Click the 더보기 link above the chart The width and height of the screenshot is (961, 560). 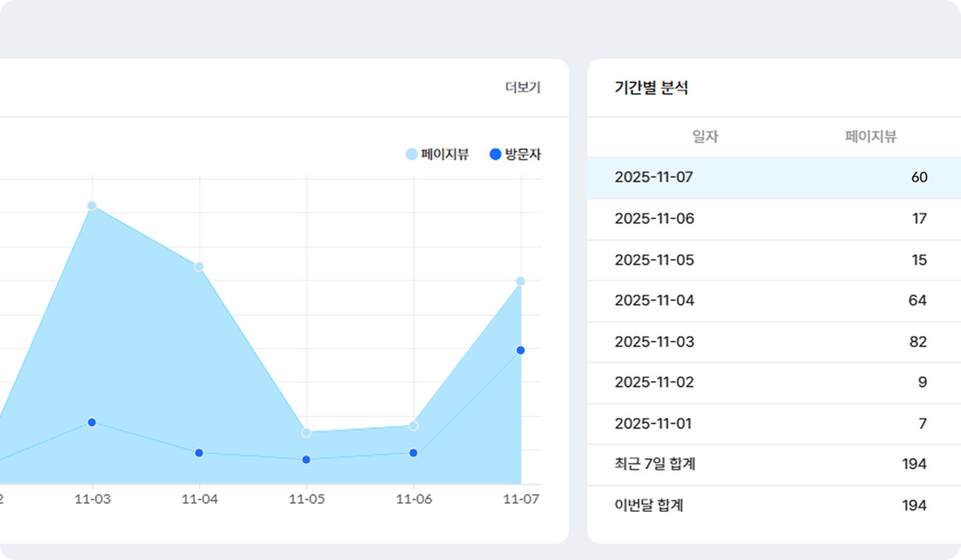[x=523, y=88]
